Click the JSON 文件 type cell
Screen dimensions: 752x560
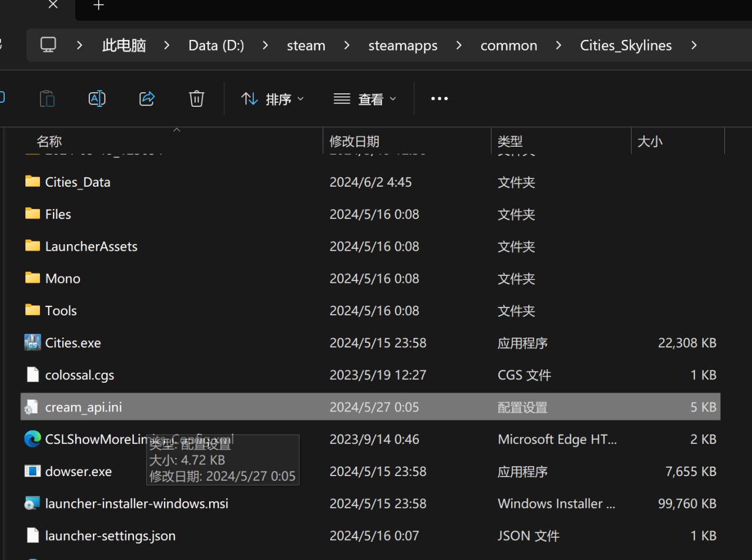point(528,536)
